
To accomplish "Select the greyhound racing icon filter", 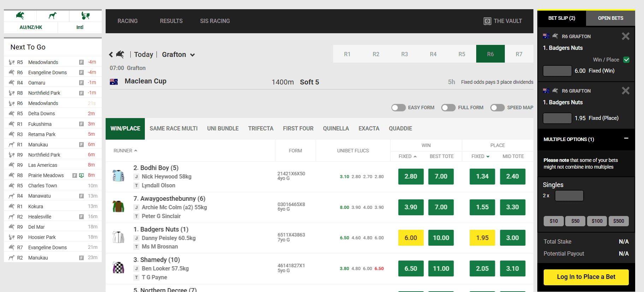I will (x=53, y=16).
